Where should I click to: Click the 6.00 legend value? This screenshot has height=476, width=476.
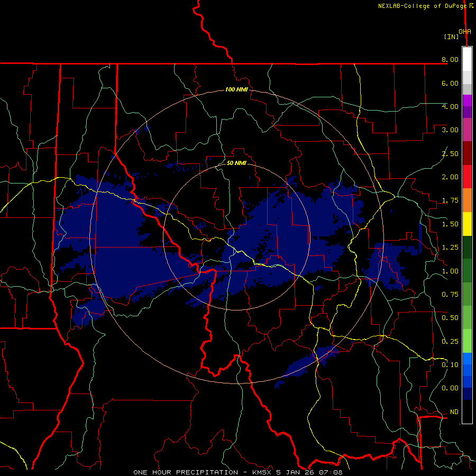click(x=450, y=83)
